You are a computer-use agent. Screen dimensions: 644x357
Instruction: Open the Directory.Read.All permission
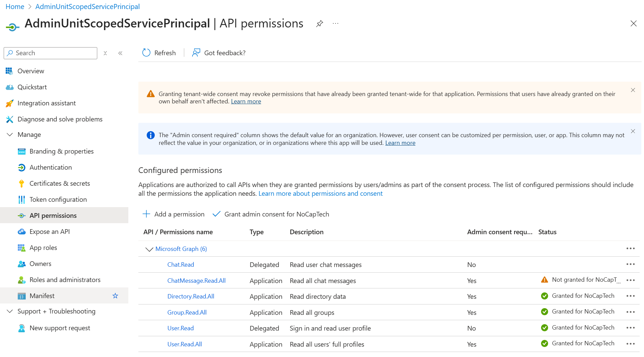191,296
